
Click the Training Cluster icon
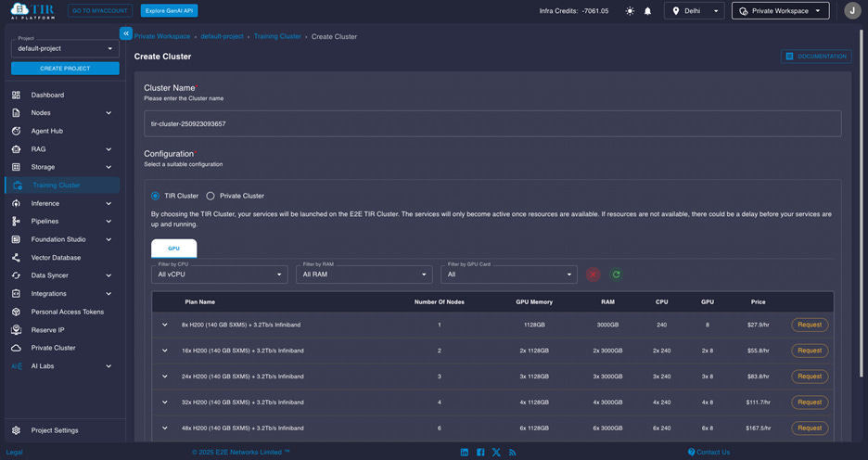point(18,185)
